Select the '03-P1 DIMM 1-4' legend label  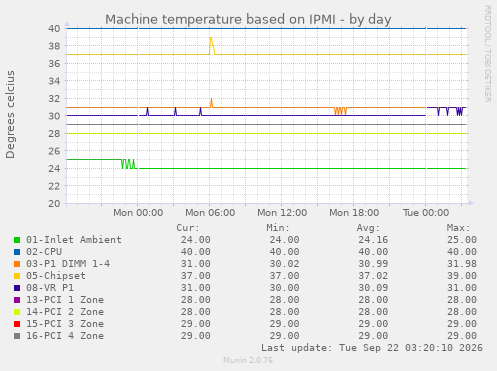[68, 264]
